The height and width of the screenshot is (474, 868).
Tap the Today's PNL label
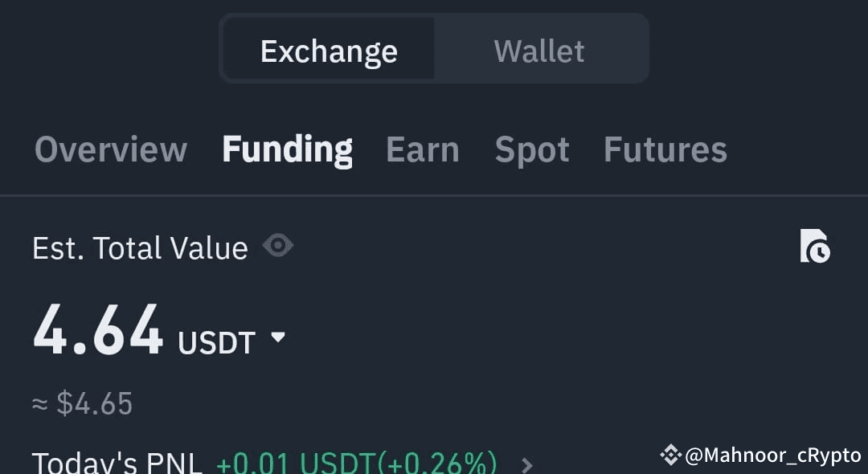pyautogui.click(x=117, y=464)
